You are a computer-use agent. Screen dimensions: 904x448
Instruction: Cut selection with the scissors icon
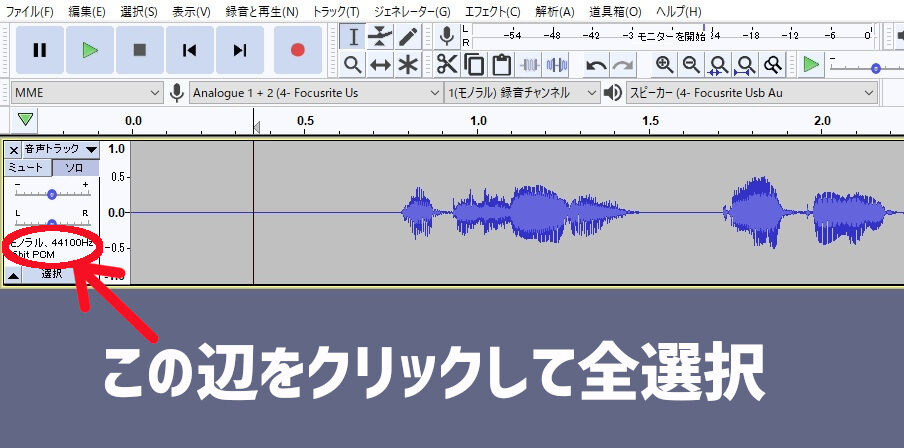click(447, 64)
